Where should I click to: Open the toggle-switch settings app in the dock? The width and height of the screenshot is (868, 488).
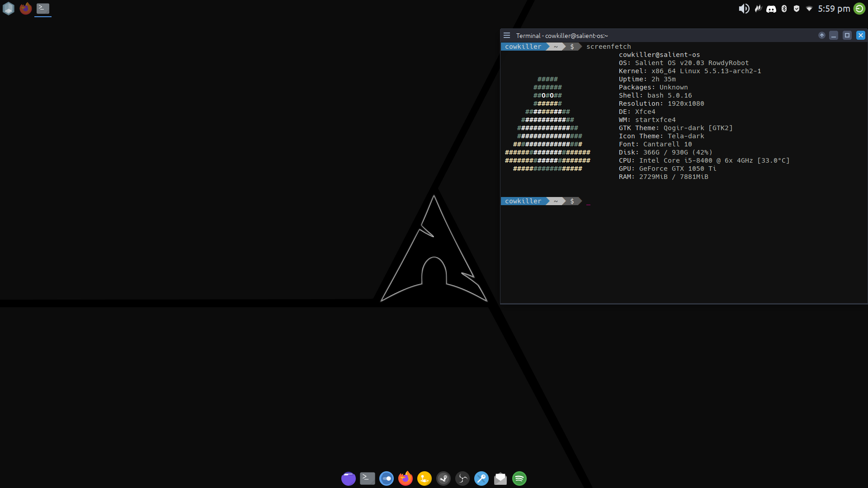[387, 479]
